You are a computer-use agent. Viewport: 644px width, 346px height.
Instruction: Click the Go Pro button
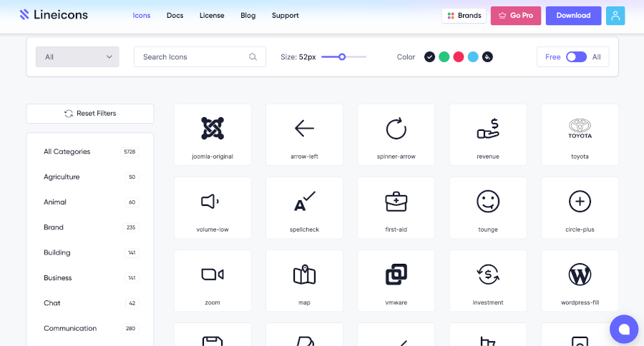coord(516,16)
